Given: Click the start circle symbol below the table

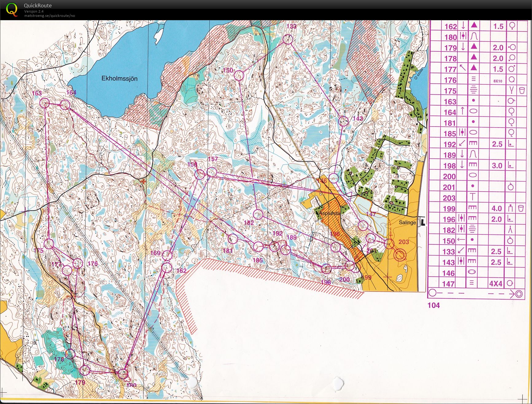Looking at the screenshot, I should pyautogui.click(x=433, y=293).
